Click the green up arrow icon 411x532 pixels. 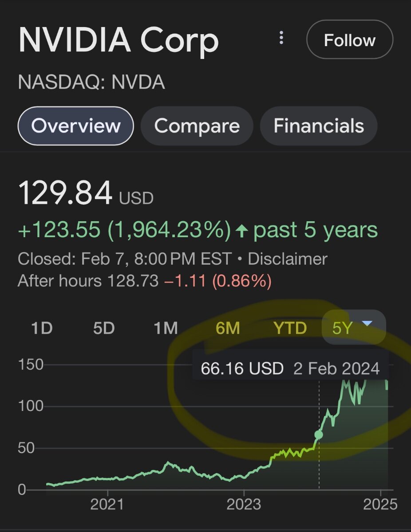[242, 231]
